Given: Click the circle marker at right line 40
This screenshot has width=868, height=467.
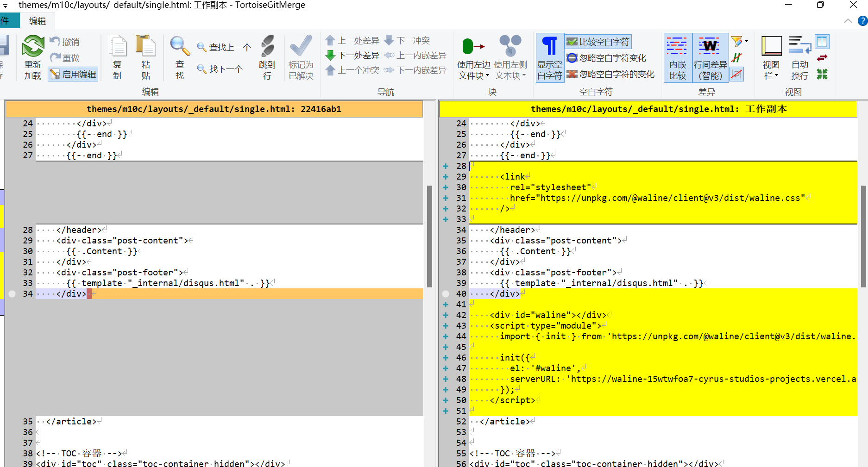Looking at the screenshot, I should 446,293.
